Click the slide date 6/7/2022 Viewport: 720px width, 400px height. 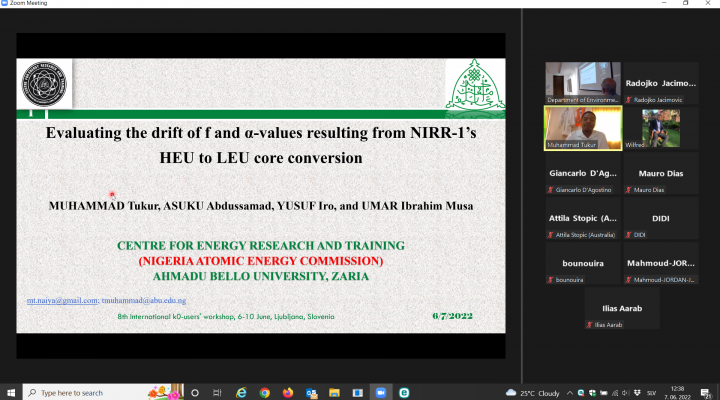coord(452,316)
